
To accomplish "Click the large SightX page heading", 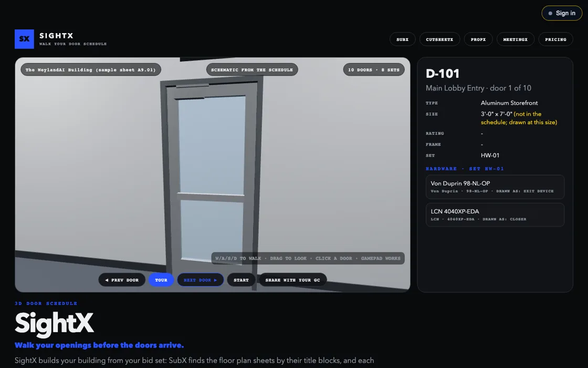I will point(55,323).
